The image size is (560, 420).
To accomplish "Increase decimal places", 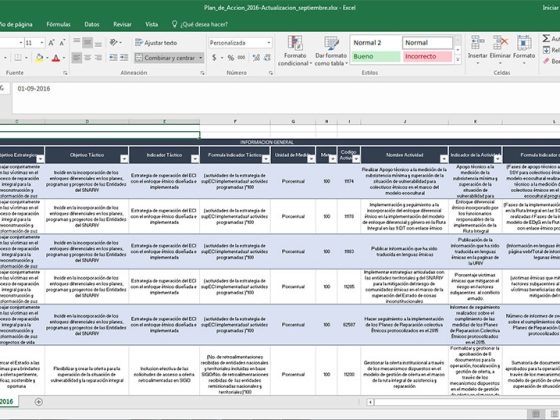I will tap(256, 58).
